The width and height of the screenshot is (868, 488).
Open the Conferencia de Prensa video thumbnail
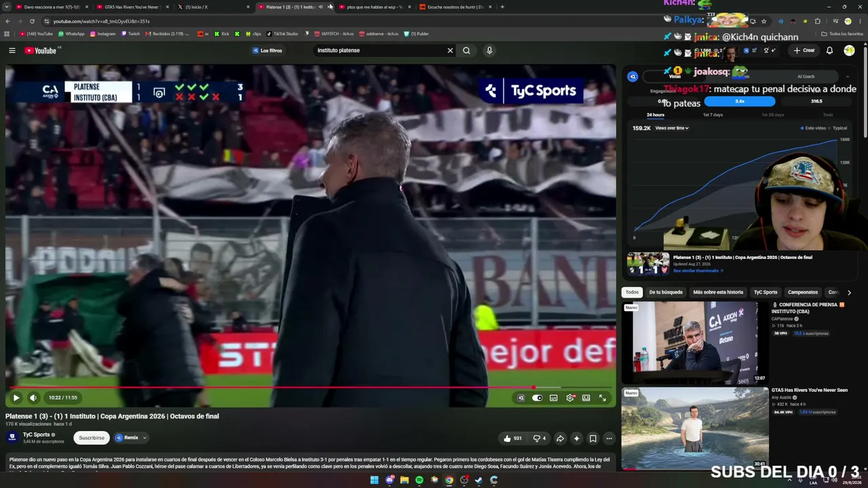[x=695, y=343]
